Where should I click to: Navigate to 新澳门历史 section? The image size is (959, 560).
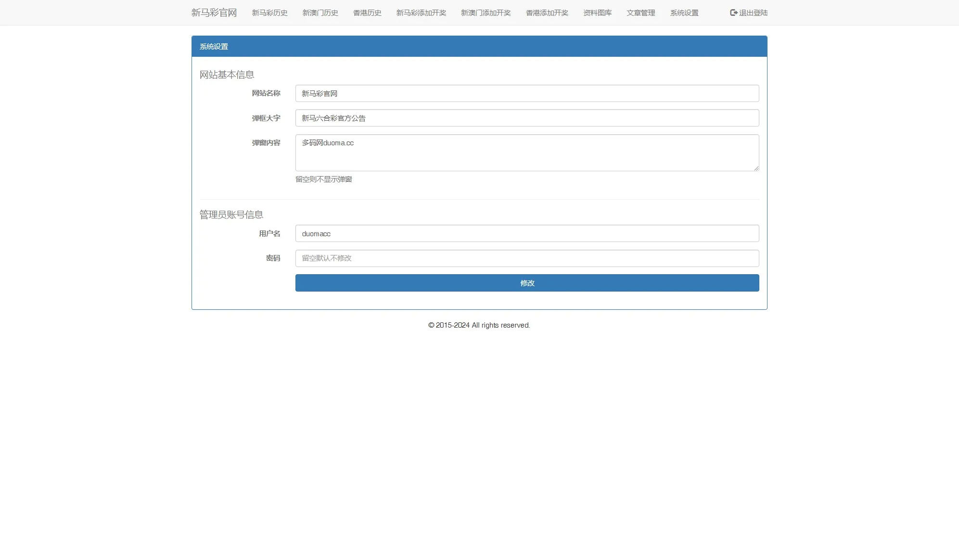(320, 13)
